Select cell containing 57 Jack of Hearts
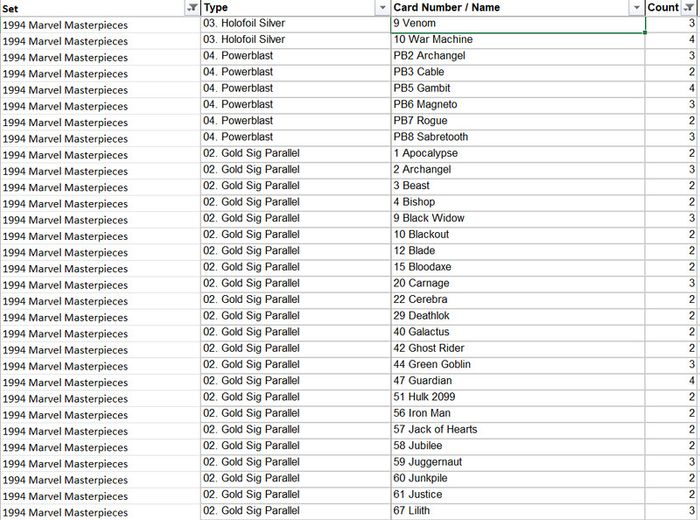This screenshot has width=700, height=520. 518,431
